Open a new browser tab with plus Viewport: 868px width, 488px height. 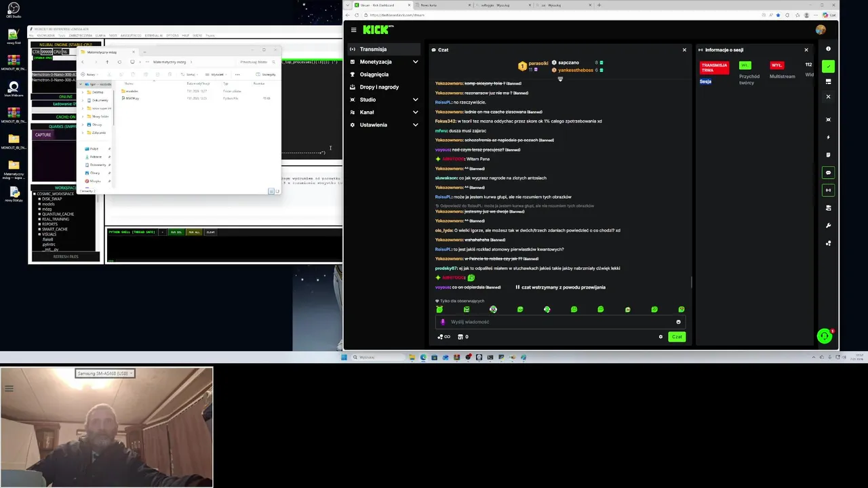tap(599, 5)
